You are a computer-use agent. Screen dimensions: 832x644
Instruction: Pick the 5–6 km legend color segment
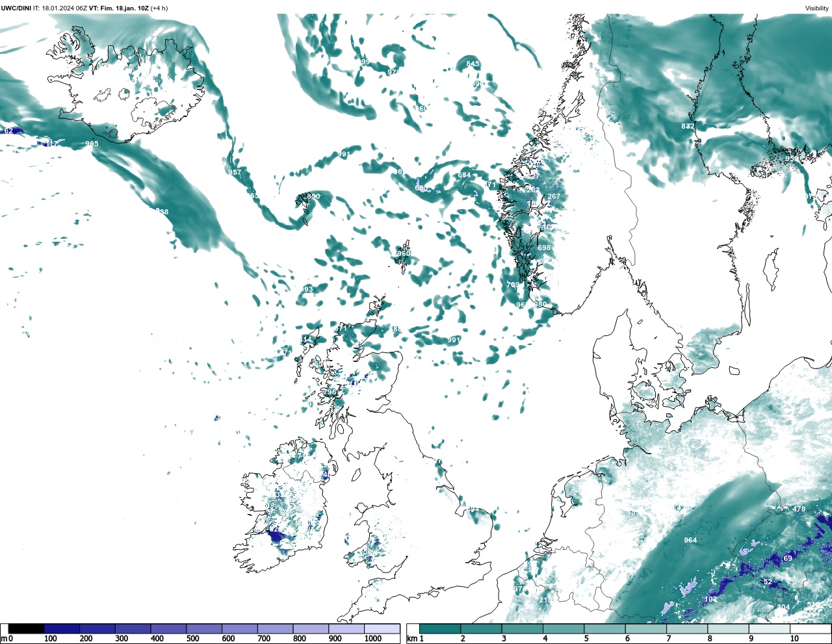604,629
